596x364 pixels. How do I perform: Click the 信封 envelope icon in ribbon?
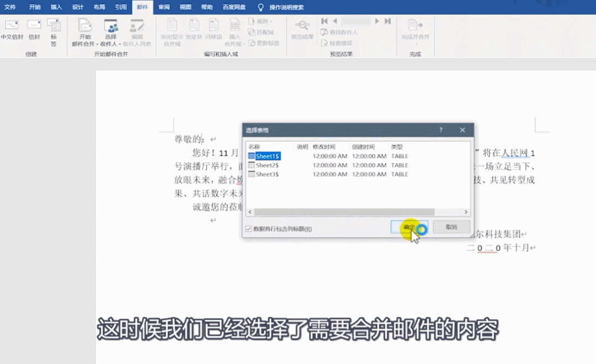pyautogui.click(x=34, y=25)
